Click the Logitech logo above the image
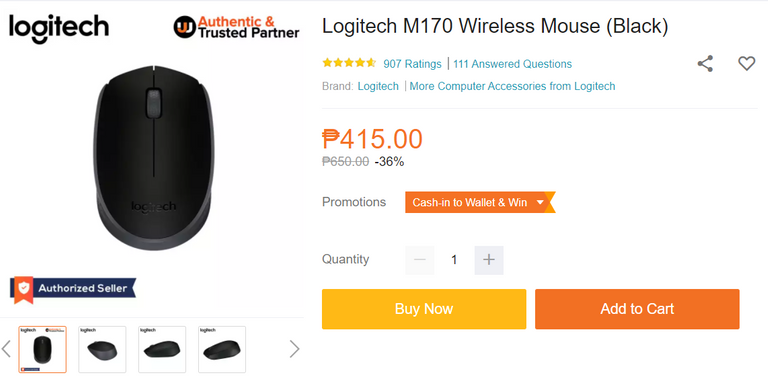This screenshot has height=382, width=768. point(59,28)
